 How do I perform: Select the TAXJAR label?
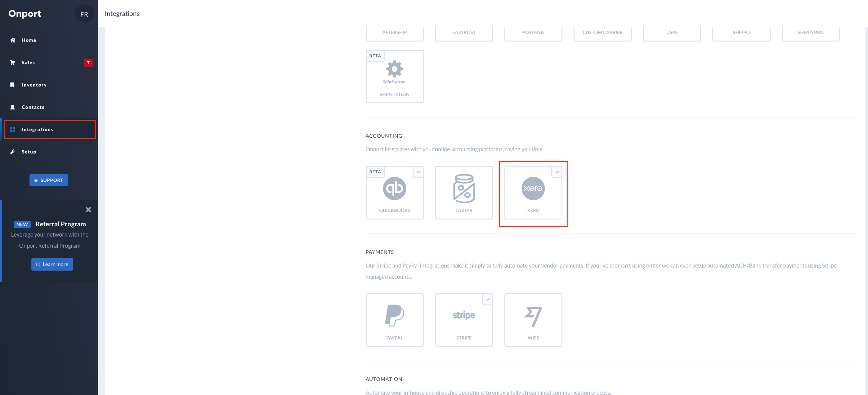[x=464, y=210]
